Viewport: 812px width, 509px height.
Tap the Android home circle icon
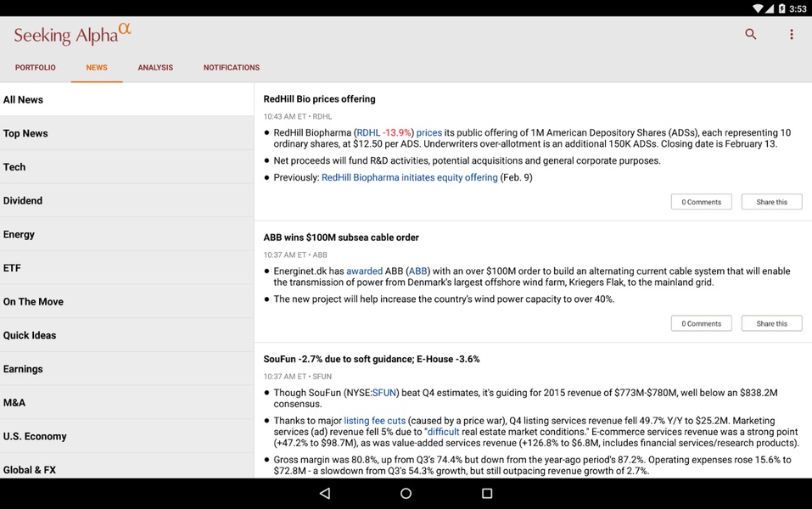[x=406, y=493]
